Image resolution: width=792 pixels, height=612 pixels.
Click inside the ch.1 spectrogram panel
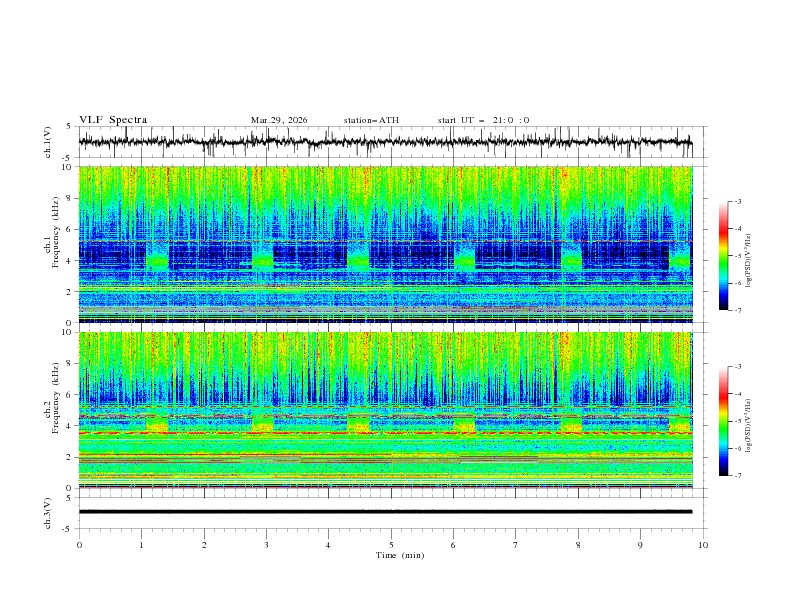point(386,244)
